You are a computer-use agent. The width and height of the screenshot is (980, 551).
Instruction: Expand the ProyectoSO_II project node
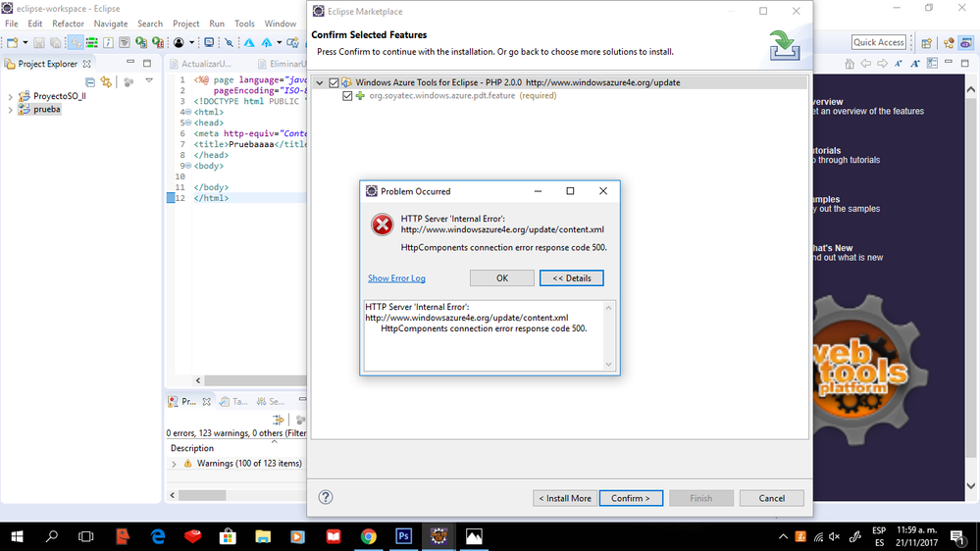(x=10, y=97)
